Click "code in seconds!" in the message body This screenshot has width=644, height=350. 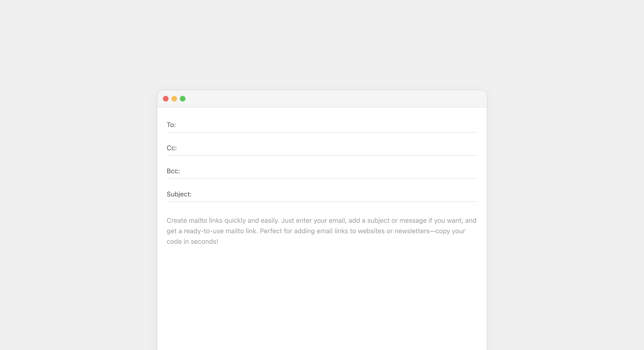coord(192,242)
